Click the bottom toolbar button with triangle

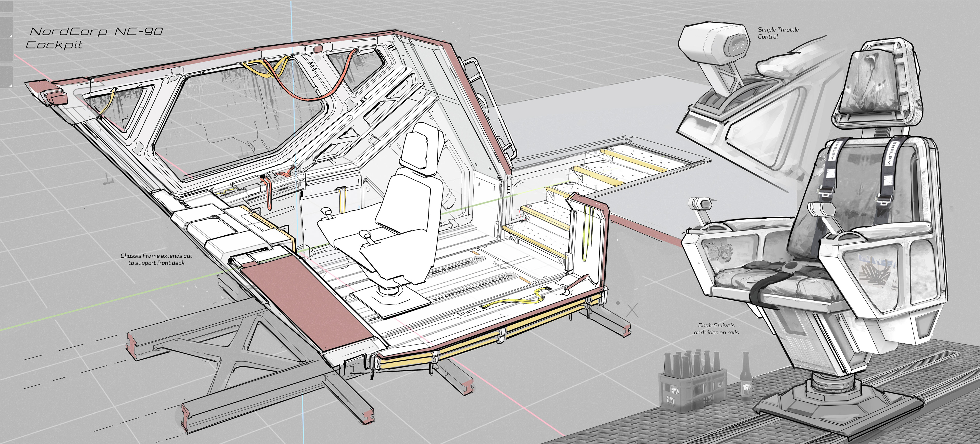[6, 77]
